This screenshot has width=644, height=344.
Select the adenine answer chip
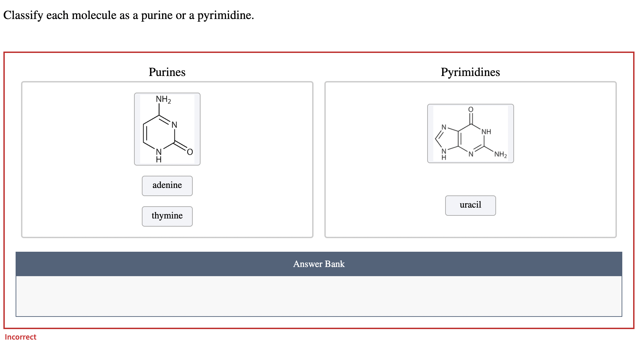coord(167,186)
